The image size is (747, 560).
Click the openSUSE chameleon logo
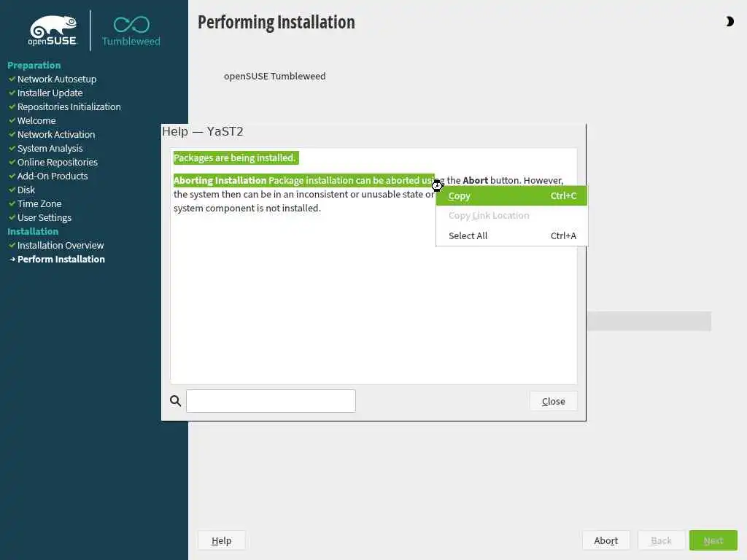53,31
